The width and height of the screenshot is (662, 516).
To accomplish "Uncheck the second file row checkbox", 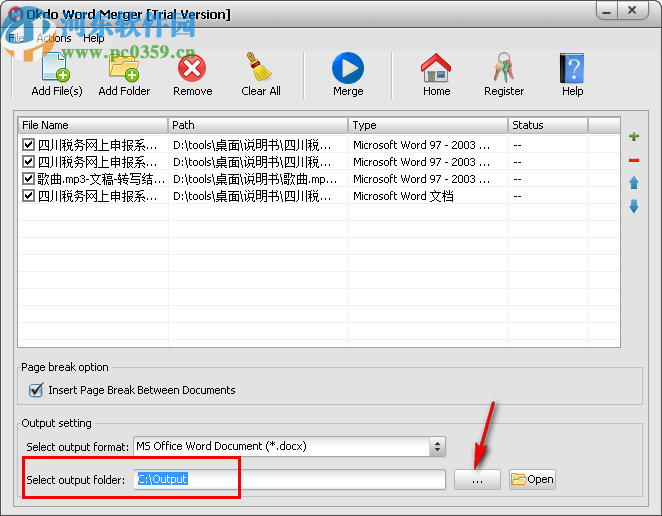I will (28, 162).
